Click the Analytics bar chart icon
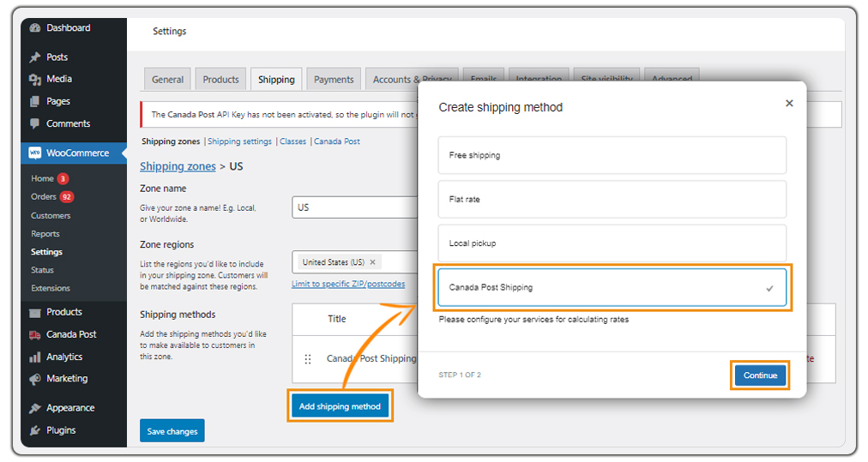 pyautogui.click(x=35, y=357)
